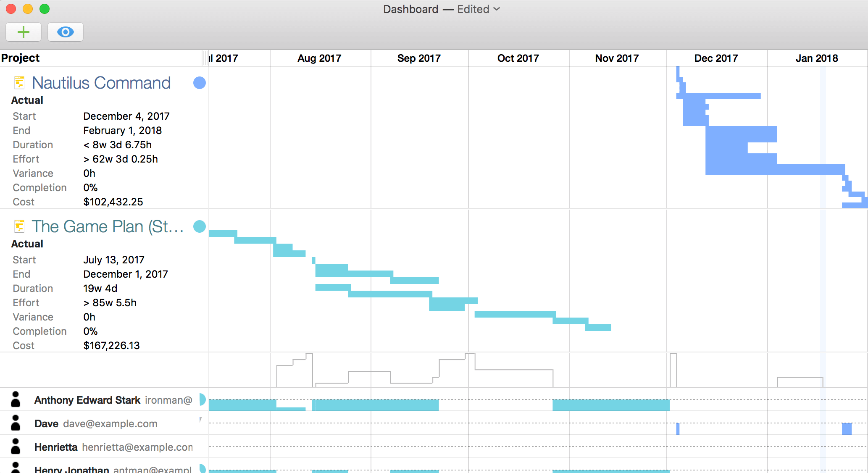Click the Sep 2017 timeline header

click(419, 58)
